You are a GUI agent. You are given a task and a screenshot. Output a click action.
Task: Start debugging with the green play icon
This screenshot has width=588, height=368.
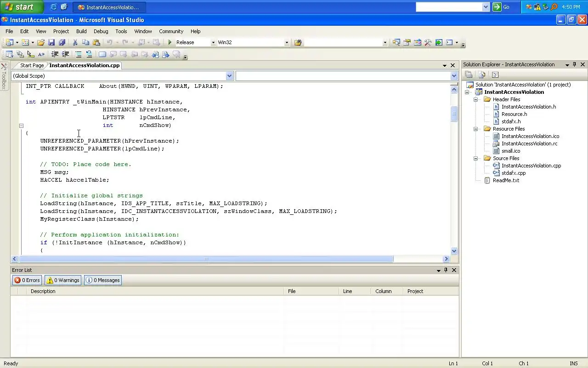[x=170, y=42]
